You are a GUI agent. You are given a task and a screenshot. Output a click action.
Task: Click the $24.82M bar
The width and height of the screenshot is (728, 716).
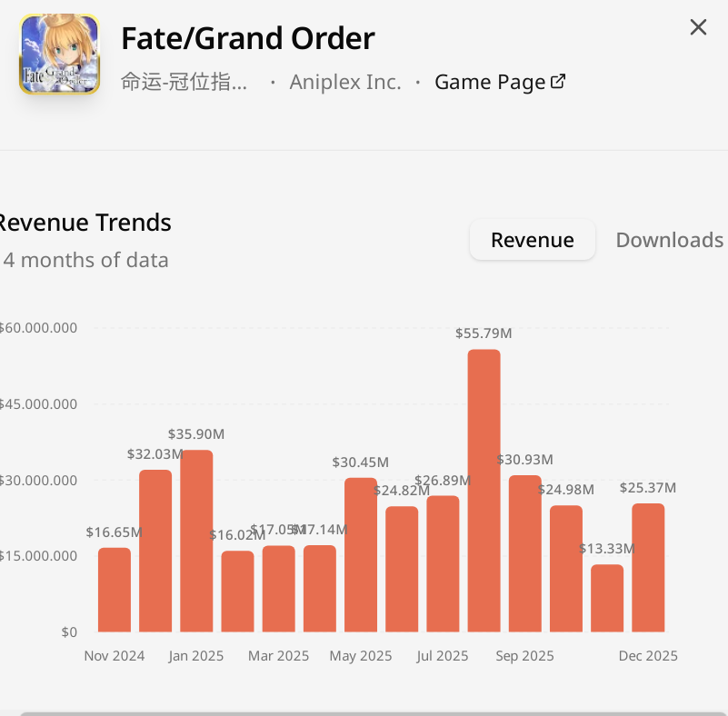tap(402, 569)
